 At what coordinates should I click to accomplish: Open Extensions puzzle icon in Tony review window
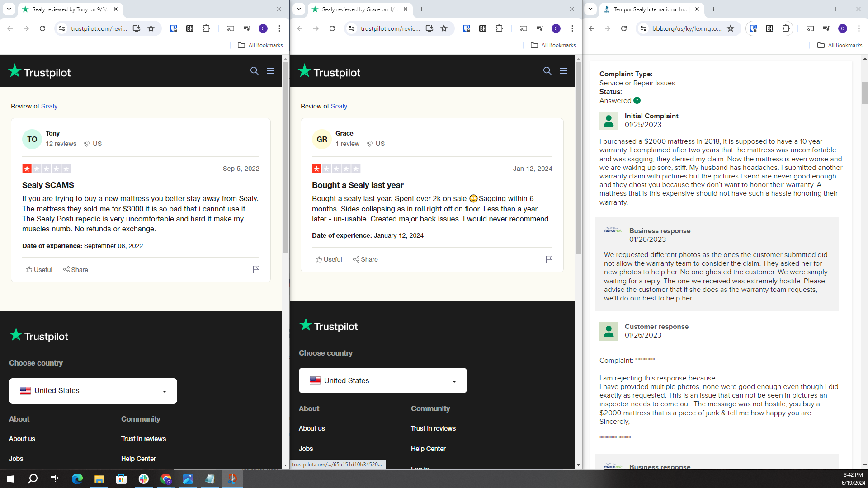point(206,28)
